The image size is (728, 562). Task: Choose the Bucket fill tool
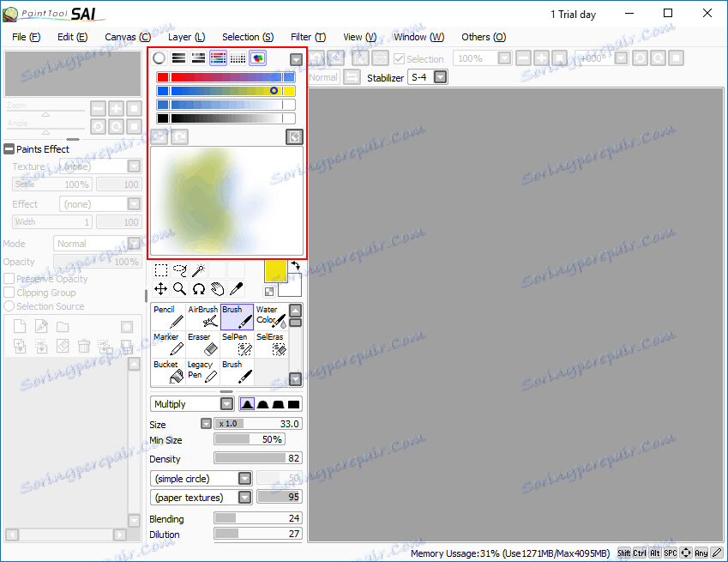pos(169,372)
